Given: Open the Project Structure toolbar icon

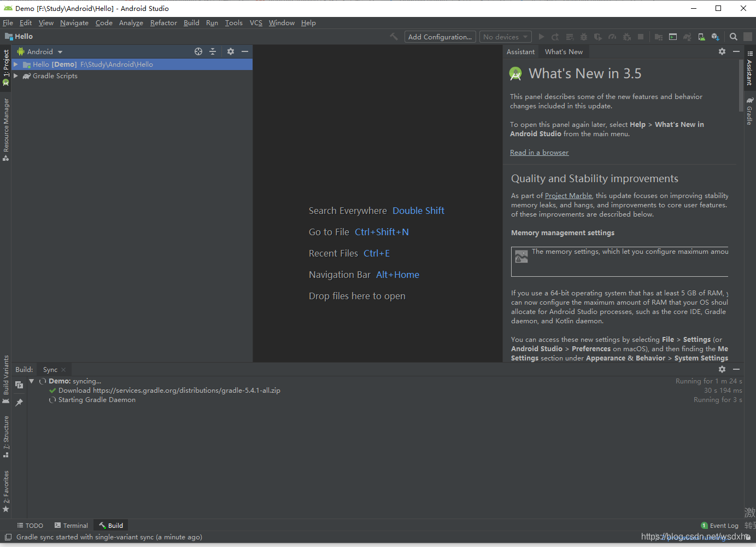Looking at the screenshot, I should (659, 37).
